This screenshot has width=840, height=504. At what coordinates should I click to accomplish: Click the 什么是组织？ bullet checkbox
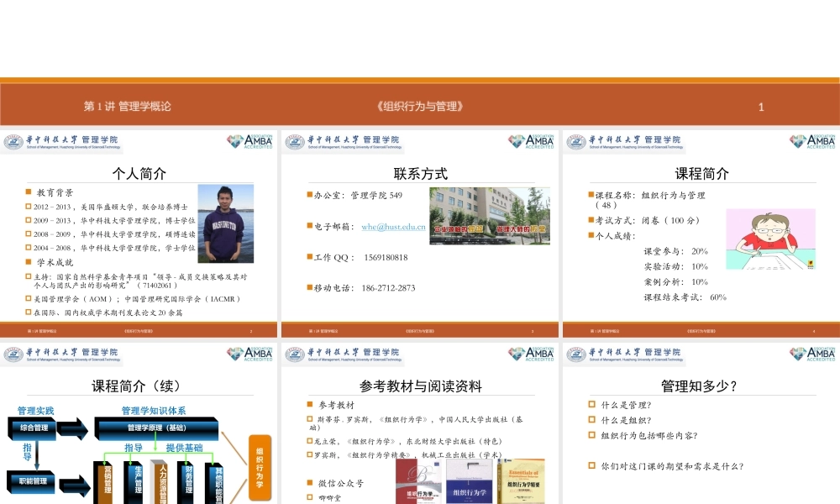592,420
